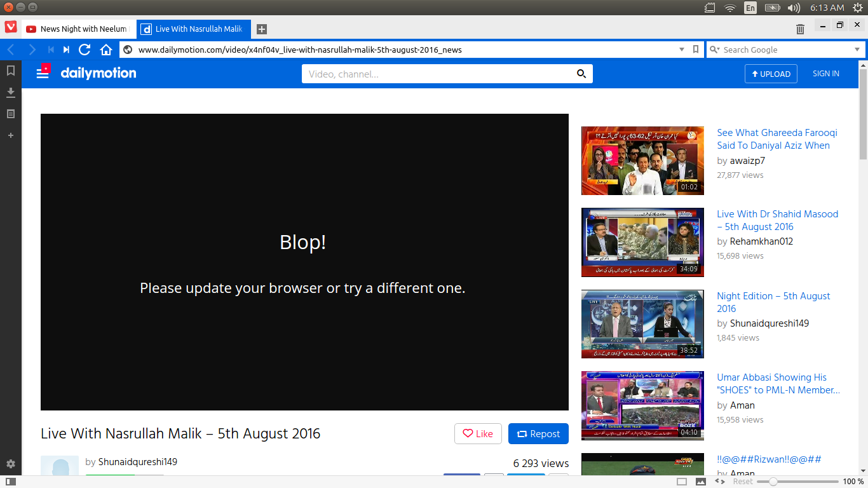
Task: Open Umar Abbasi Showing His SHOES thumbnail
Action: pos(642,405)
